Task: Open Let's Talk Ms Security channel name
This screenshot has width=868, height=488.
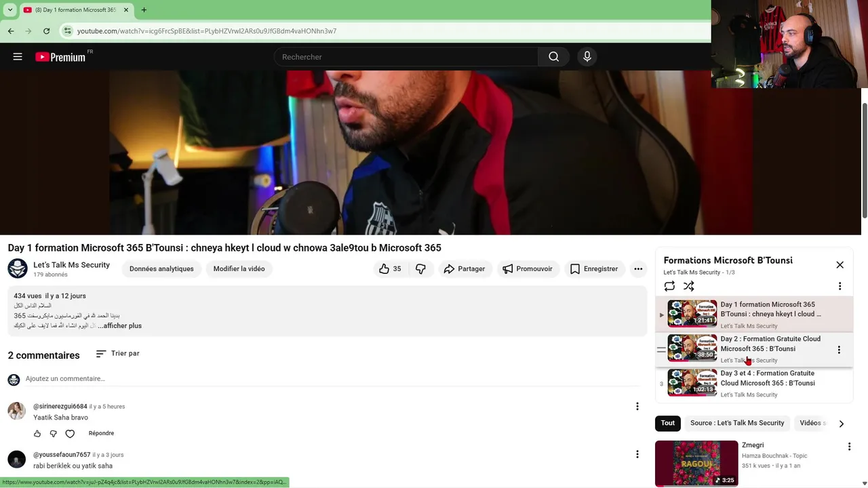Action: 71,265
